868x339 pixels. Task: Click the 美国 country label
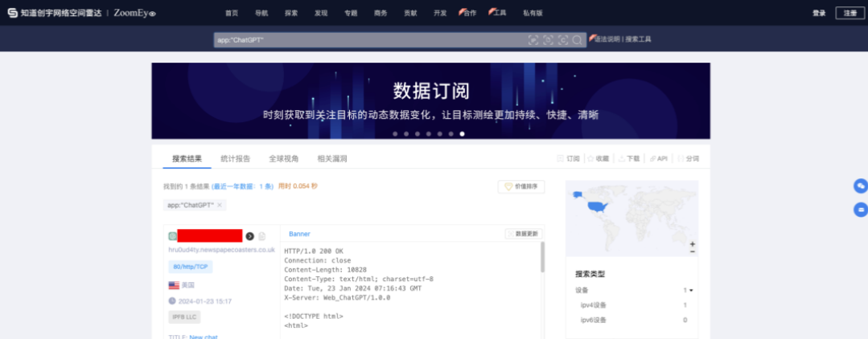tap(188, 285)
